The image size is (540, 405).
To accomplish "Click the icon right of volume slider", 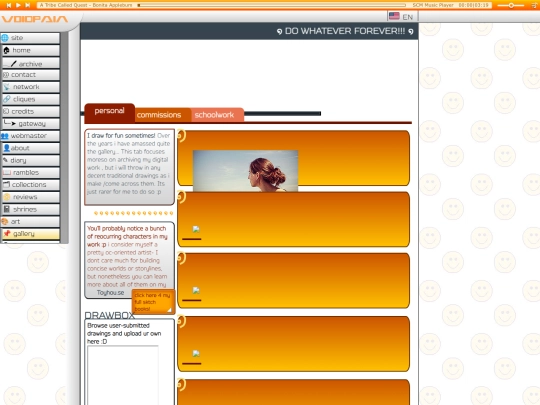I will tap(535, 5).
